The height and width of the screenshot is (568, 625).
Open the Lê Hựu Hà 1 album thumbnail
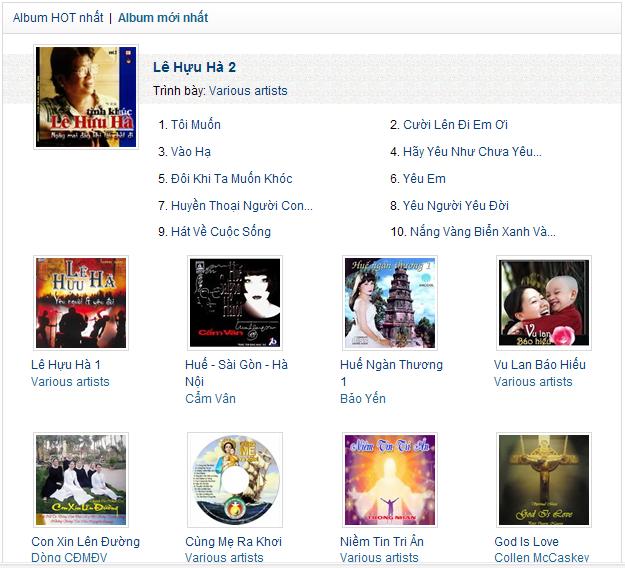(81, 303)
